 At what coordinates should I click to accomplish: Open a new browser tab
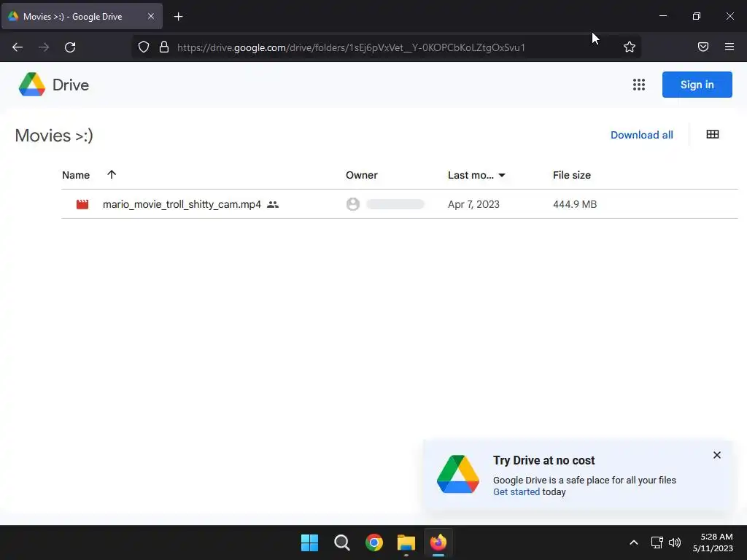[x=178, y=17]
